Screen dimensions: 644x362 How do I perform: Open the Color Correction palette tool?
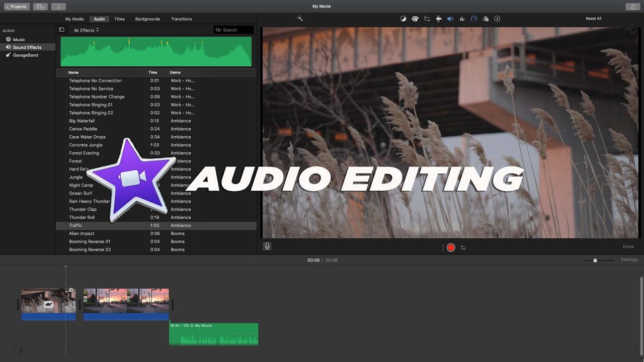click(415, 19)
